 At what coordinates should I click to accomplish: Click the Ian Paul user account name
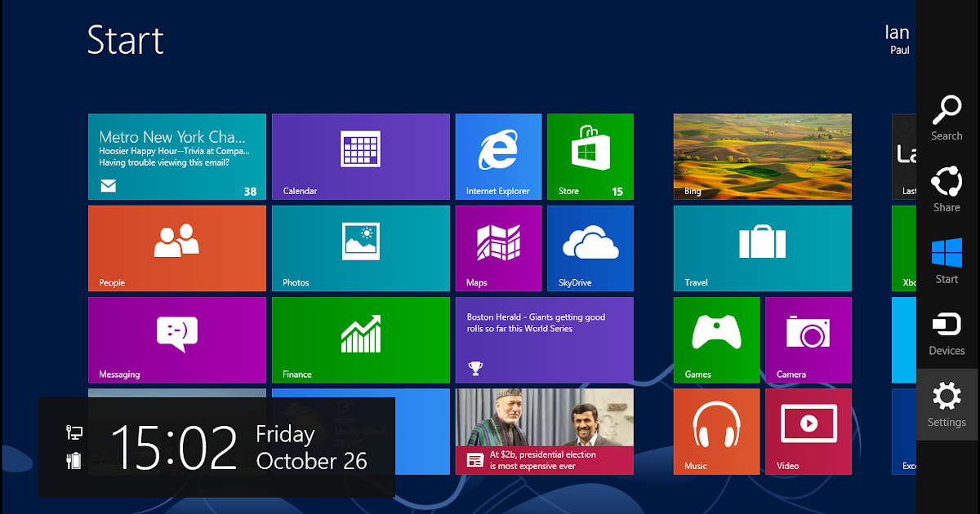pos(897,38)
